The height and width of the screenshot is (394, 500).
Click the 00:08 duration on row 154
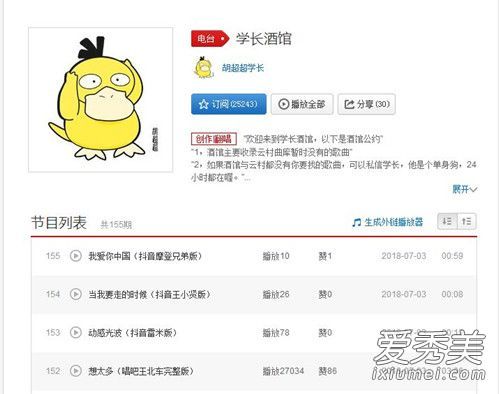452,294
